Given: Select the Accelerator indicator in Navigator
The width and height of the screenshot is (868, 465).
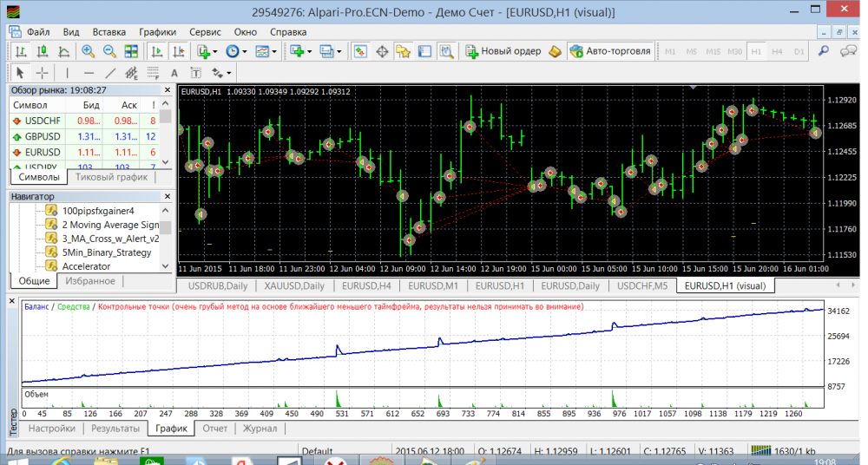Looking at the screenshot, I should 86,266.
